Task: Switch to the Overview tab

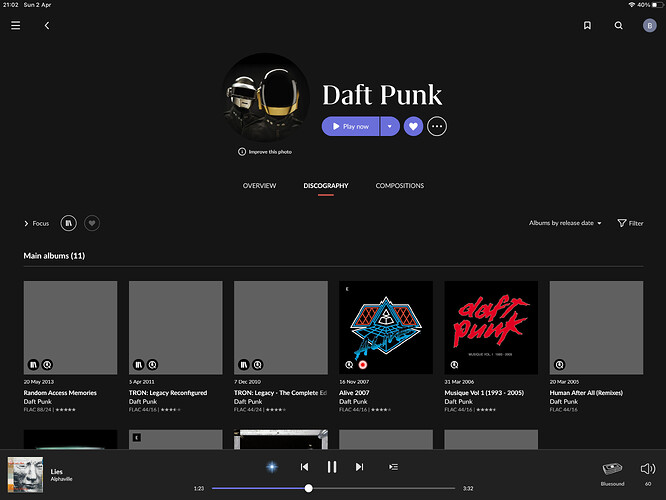Action: coord(259,186)
